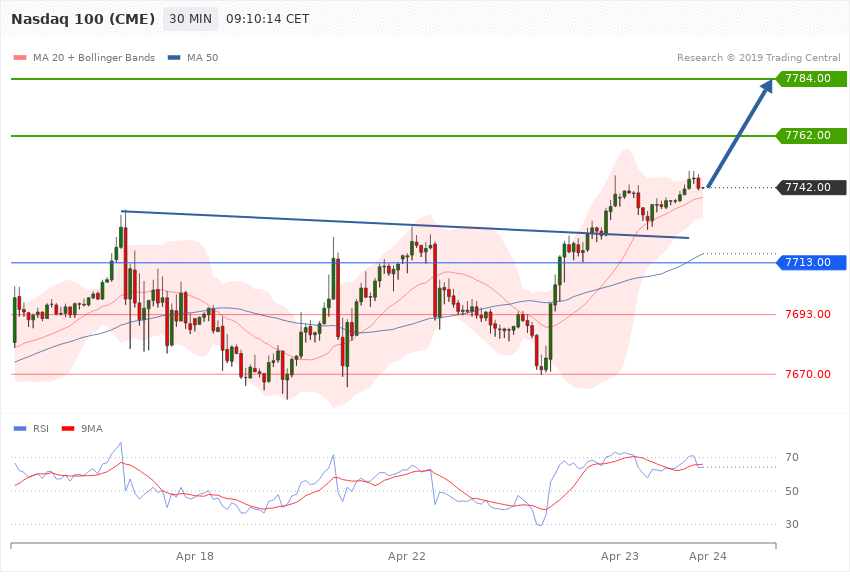
Task: Click the Nasdaq 100 (CME) title
Action: [83, 19]
